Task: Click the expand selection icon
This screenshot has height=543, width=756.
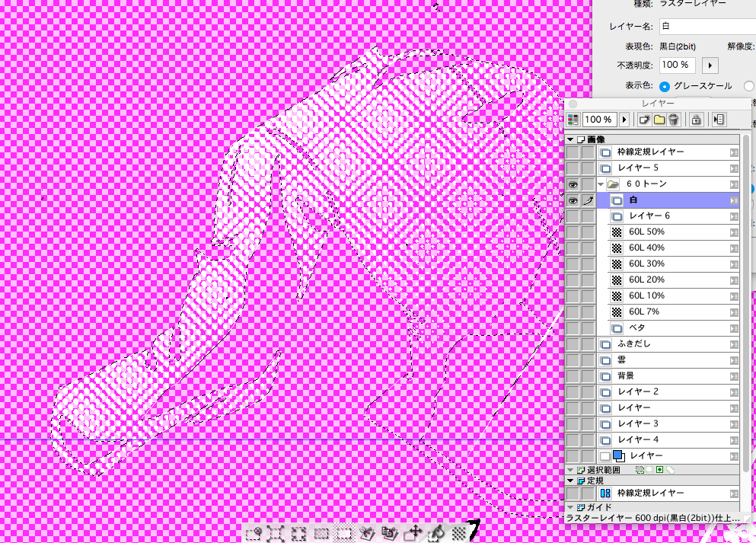Action: [x=276, y=533]
